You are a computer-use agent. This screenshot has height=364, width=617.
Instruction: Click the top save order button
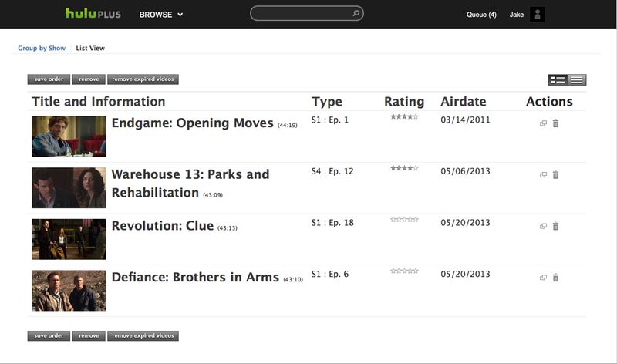[49, 79]
